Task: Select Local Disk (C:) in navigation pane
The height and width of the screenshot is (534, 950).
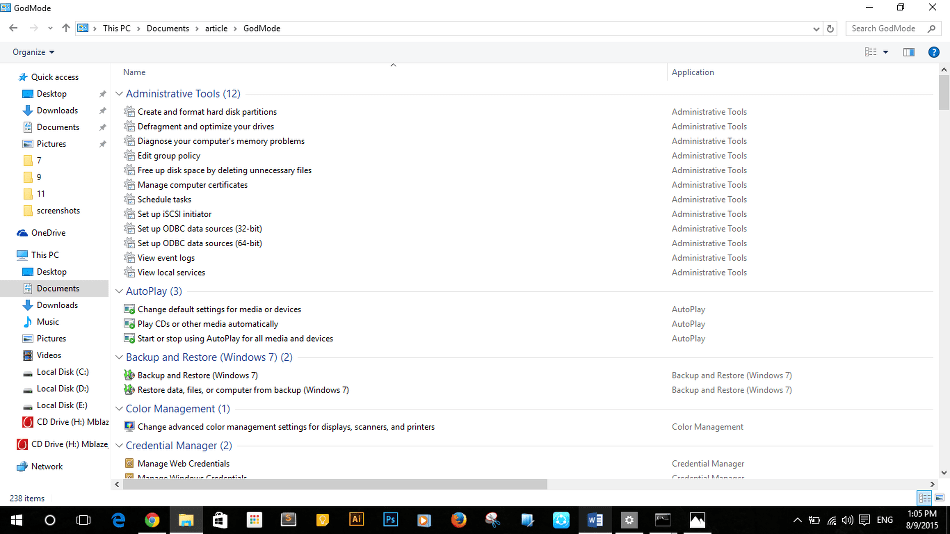Action: click(x=62, y=372)
